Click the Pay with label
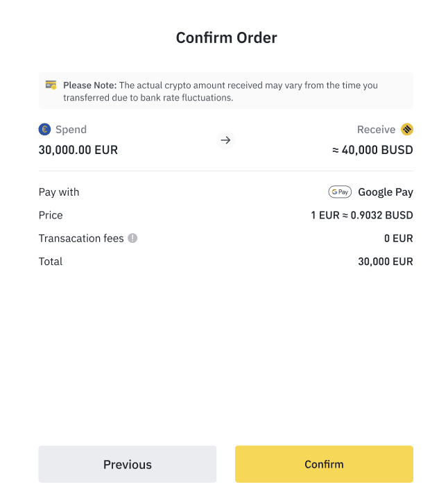The height and width of the screenshot is (494, 448). click(59, 192)
